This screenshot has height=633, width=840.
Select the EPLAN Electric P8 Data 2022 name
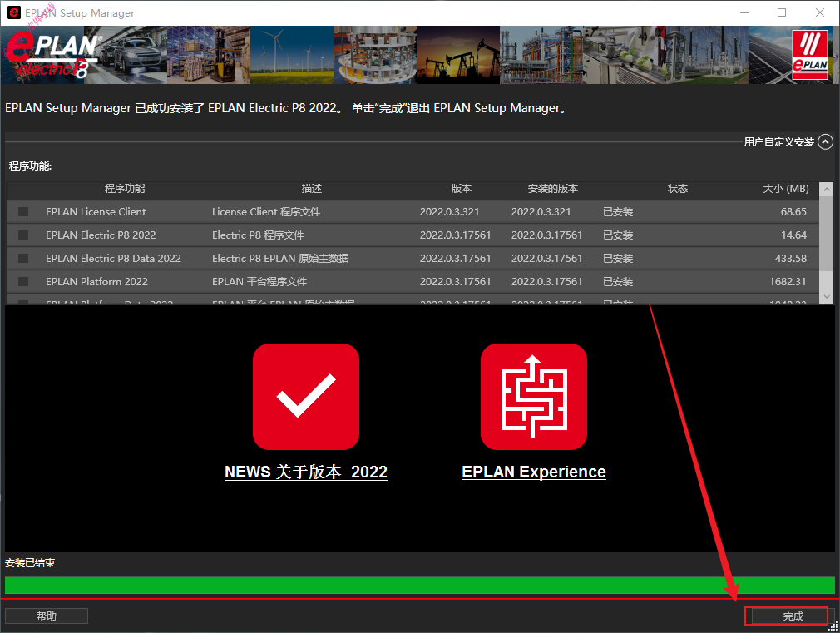pyautogui.click(x=114, y=259)
